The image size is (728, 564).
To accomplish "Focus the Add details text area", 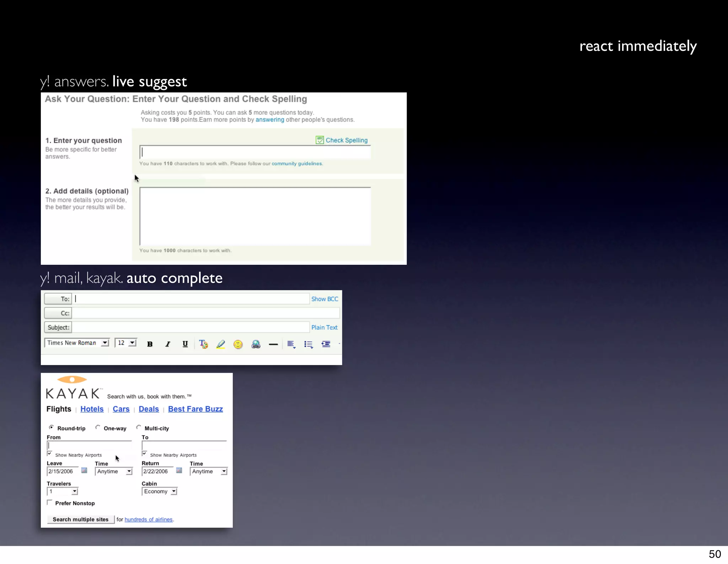I will click(255, 216).
